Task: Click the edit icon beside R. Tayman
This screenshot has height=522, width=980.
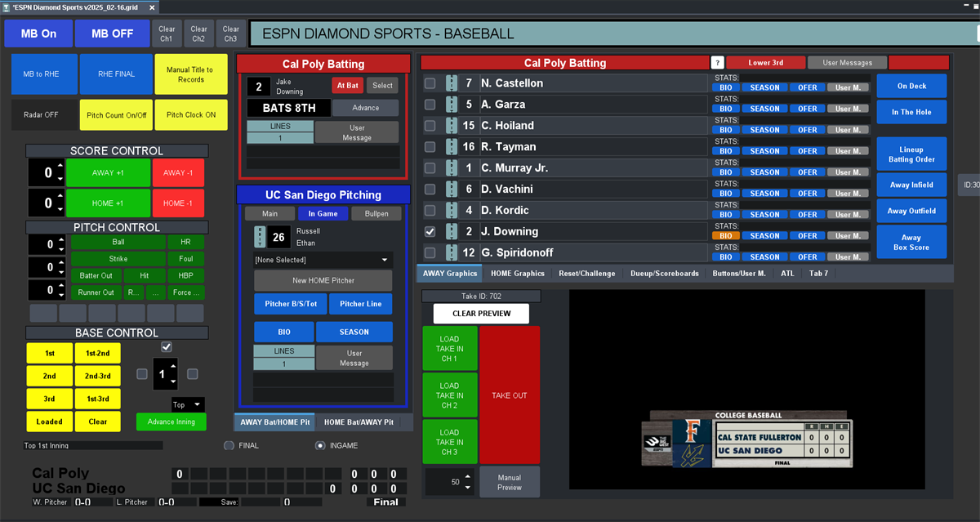Action: [451, 147]
